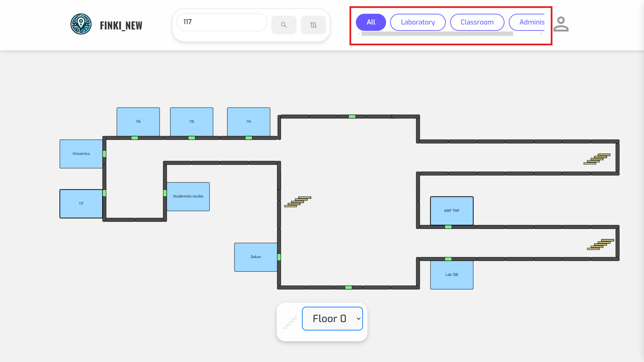Image resolution: width=644 pixels, height=362 pixels.
Task: Select the lower right corridor staircase
Action: (x=600, y=244)
